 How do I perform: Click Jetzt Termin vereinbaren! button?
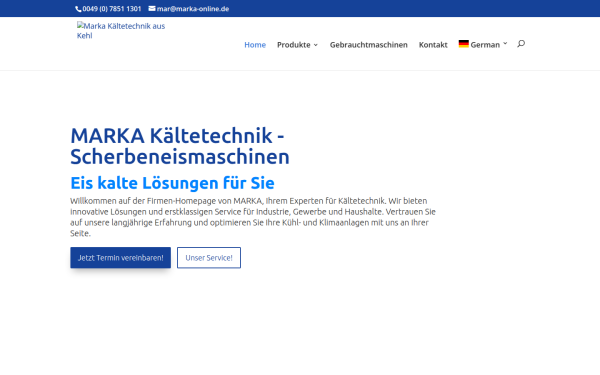pyautogui.click(x=121, y=258)
